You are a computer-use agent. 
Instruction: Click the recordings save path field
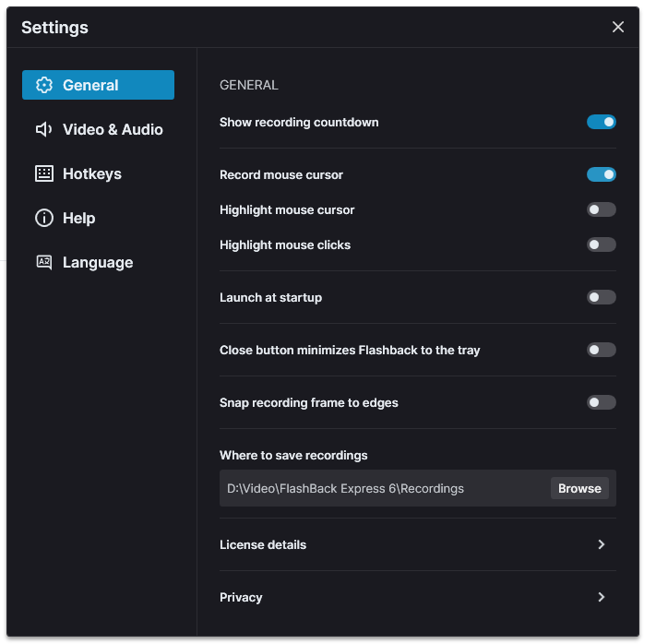[385, 488]
